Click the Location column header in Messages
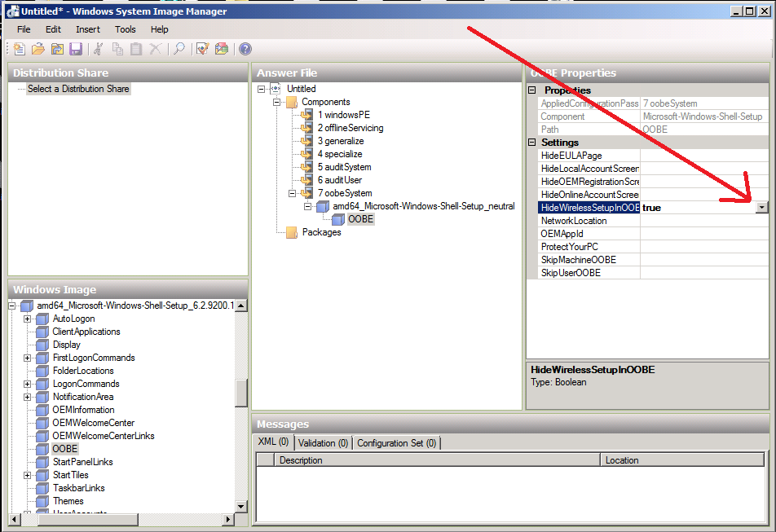This screenshot has width=776, height=532. 682,460
